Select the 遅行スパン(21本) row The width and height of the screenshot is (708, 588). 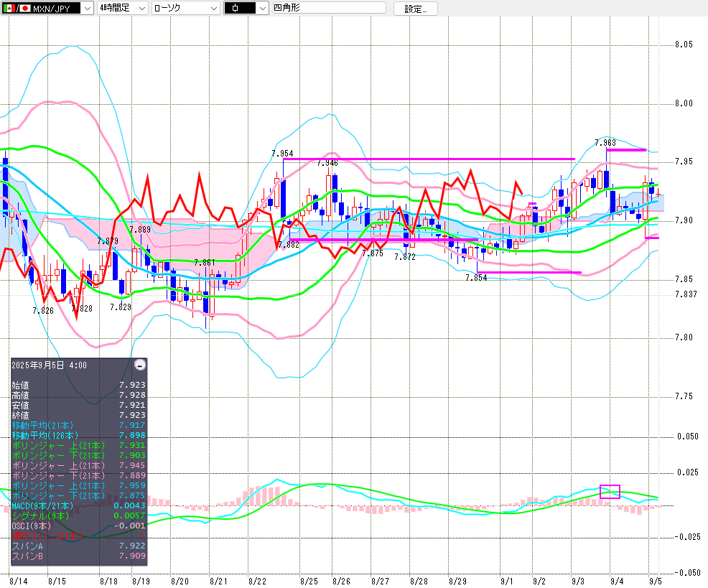click(78, 536)
